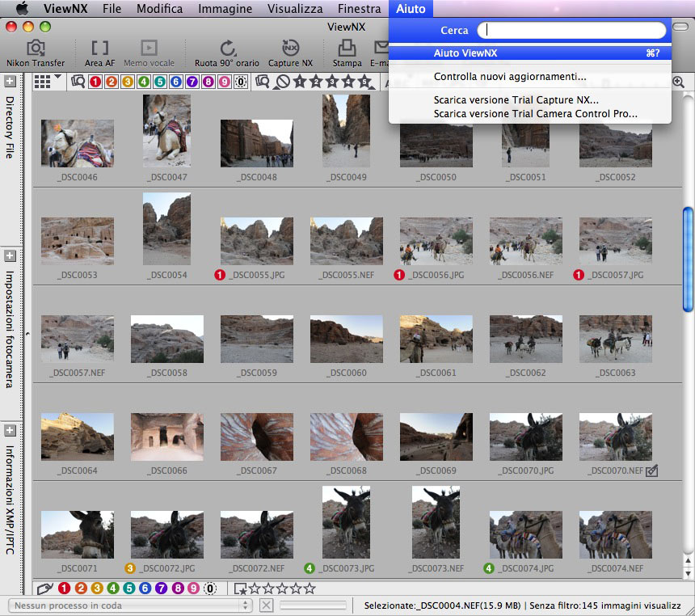The height and width of the screenshot is (616, 695).
Task: Expand the Impostazioni fotocamera panel
Action: [10, 256]
